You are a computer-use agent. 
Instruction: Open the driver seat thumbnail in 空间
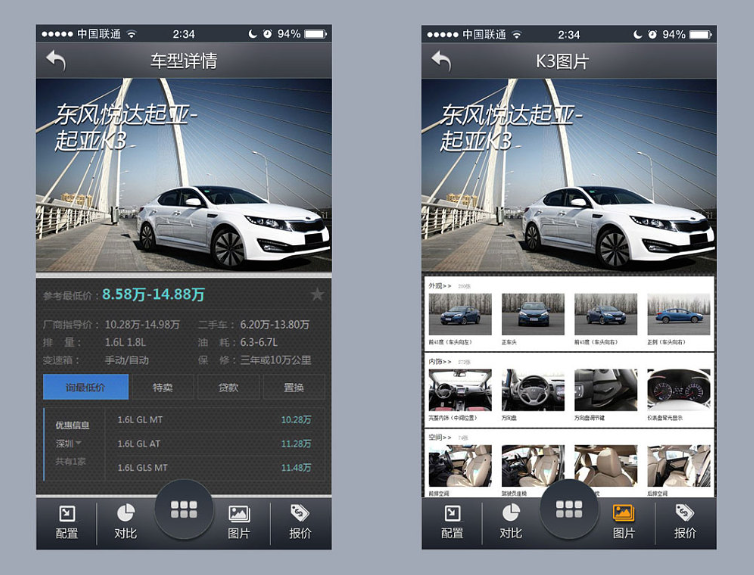coord(533,466)
